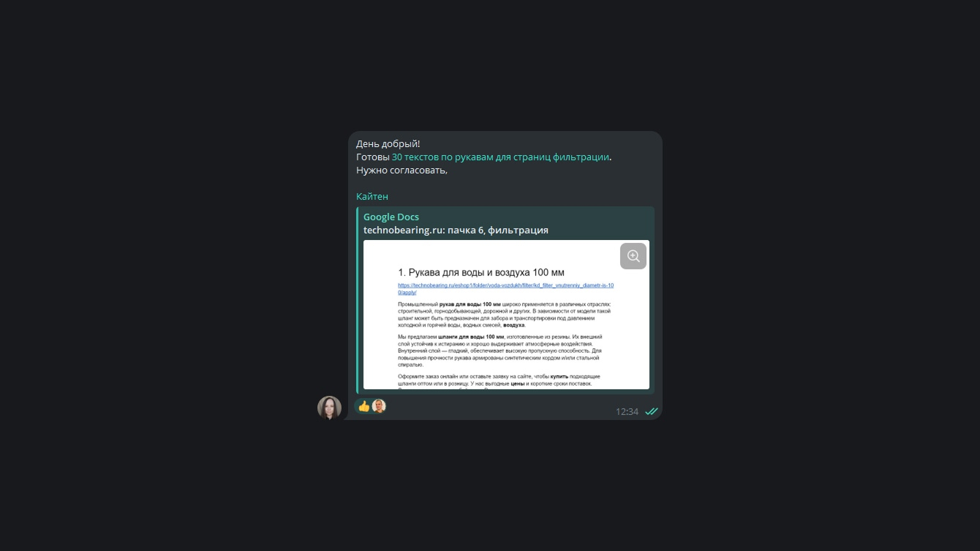980x551 pixels.
Task: Click the Google Docs site name
Action: (x=391, y=217)
